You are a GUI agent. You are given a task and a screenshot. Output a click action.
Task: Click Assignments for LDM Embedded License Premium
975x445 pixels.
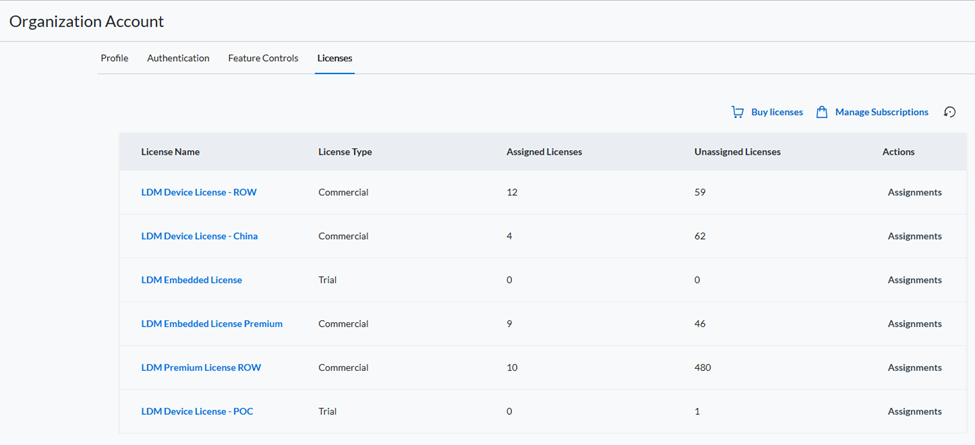point(915,324)
